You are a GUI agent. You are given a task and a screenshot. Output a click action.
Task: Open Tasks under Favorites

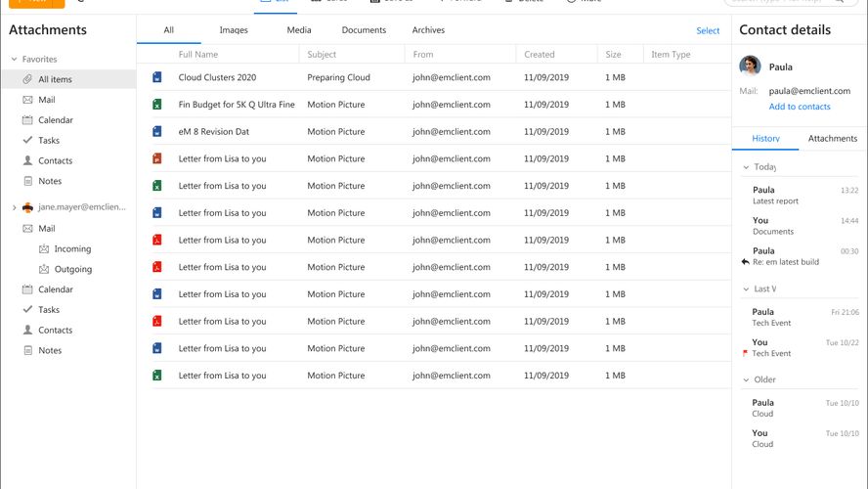click(49, 141)
